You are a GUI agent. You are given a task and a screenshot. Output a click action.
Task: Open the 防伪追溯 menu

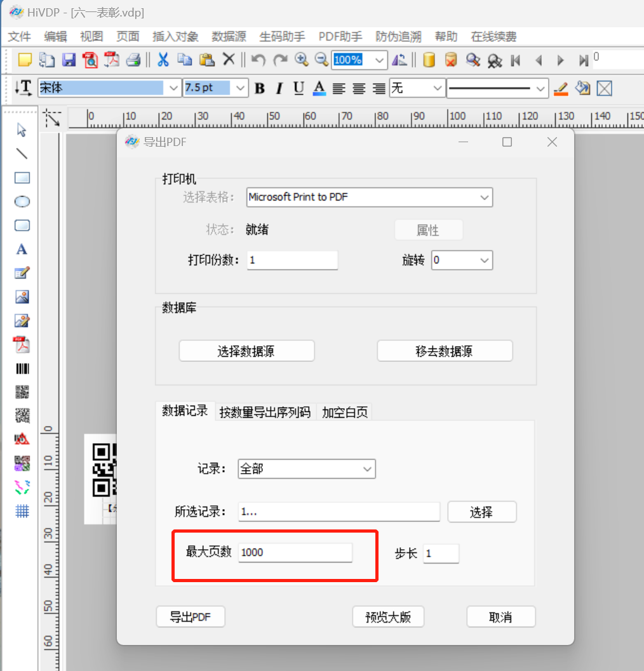point(398,37)
